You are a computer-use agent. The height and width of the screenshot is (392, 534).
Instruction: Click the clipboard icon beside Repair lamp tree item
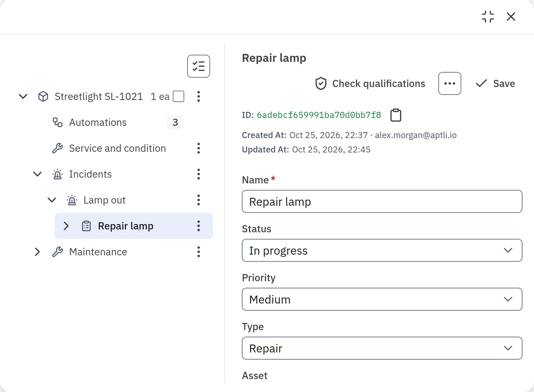coord(86,226)
